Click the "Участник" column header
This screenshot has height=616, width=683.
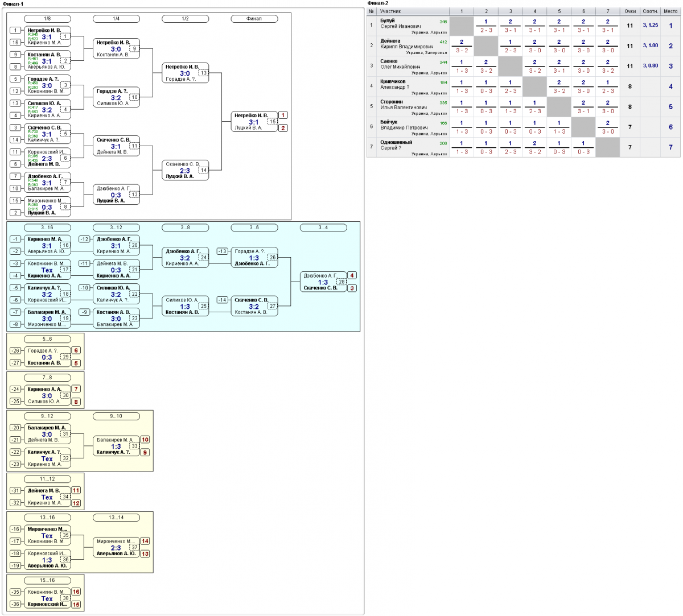[x=390, y=11]
